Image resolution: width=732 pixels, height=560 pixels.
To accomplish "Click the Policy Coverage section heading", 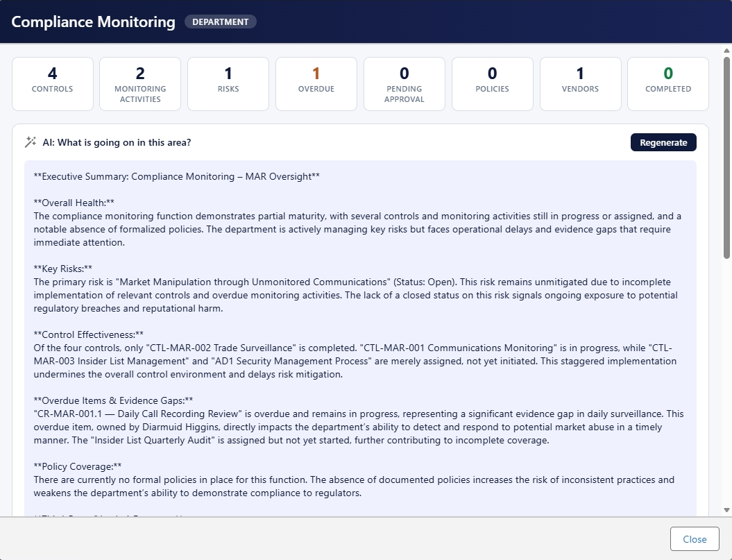I will coord(78,466).
